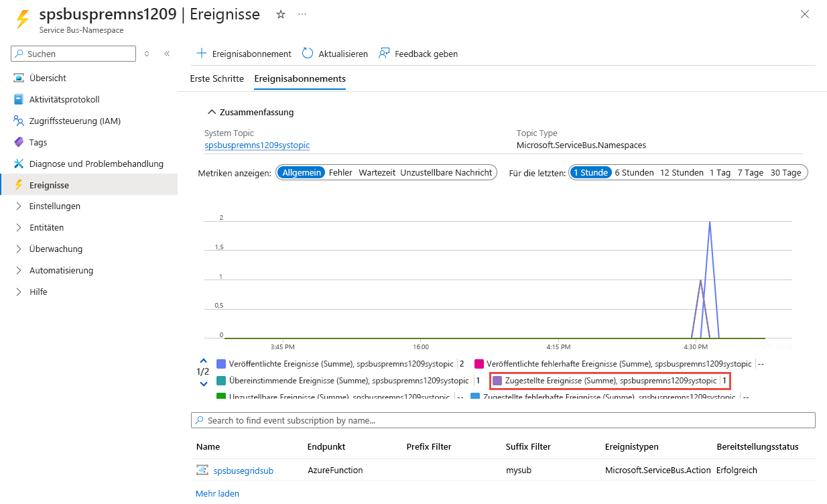Go to next legend page arrow
This screenshot has width=827, height=504.
204,384
